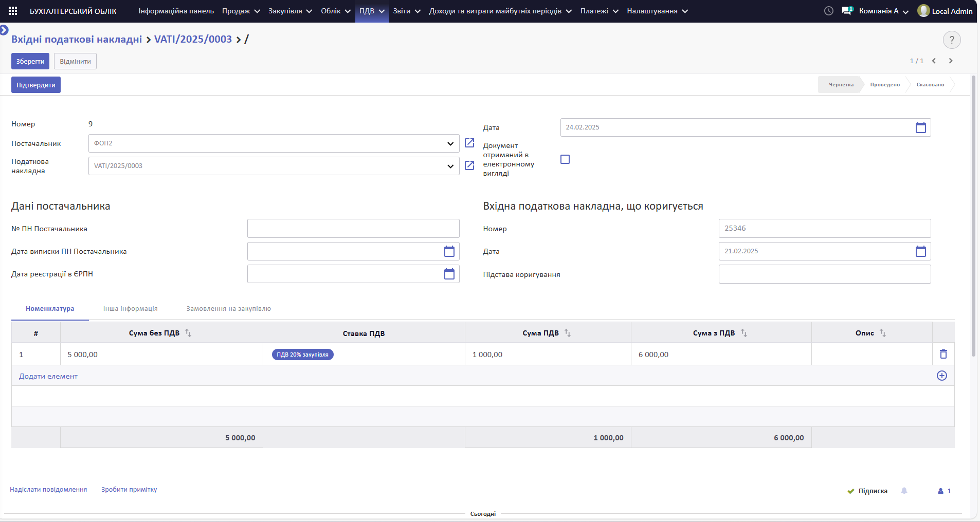The height and width of the screenshot is (522, 980).
Task: Select Проведено status stage
Action: pos(885,85)
